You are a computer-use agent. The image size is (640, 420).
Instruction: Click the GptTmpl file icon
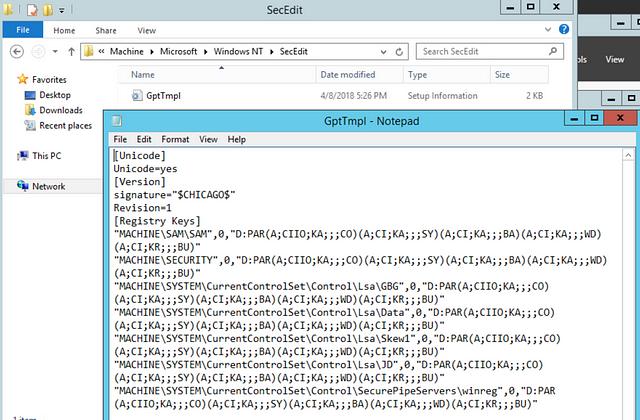click(x=136, y=96)
